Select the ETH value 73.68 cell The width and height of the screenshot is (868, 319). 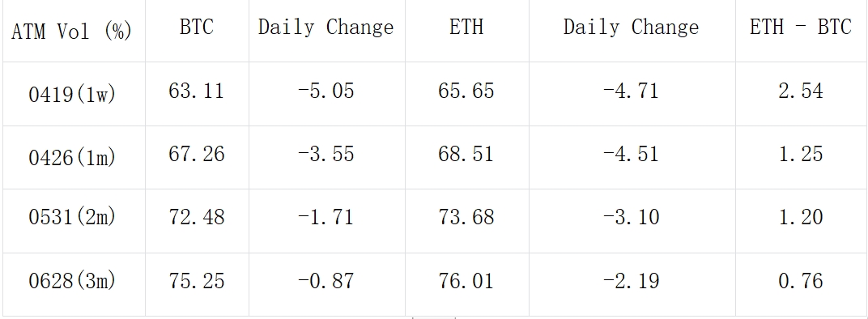click(466, 221)
